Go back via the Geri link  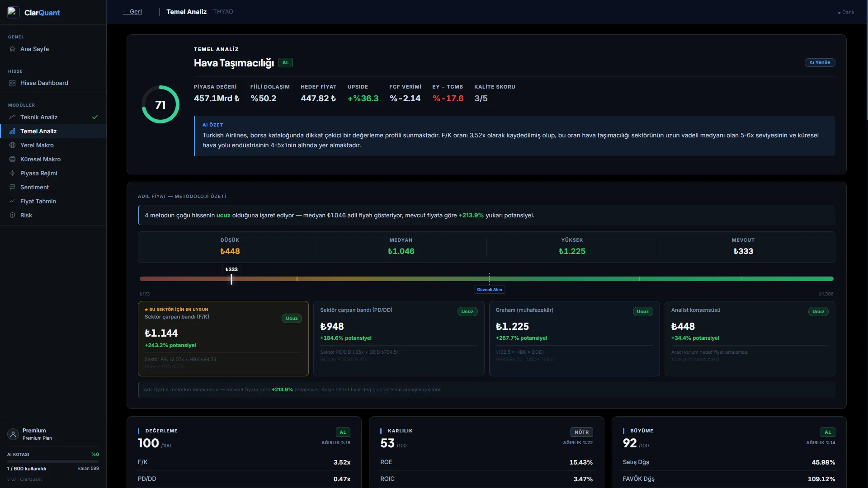[132, 12]
